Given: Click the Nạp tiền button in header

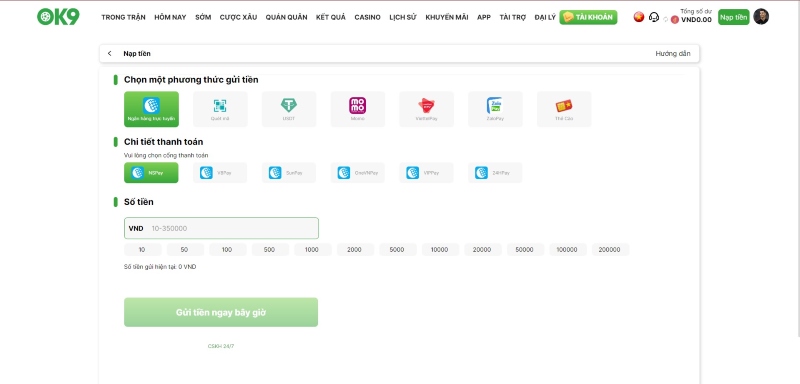Looking at the screenshot, I should [x=734, y=17].
